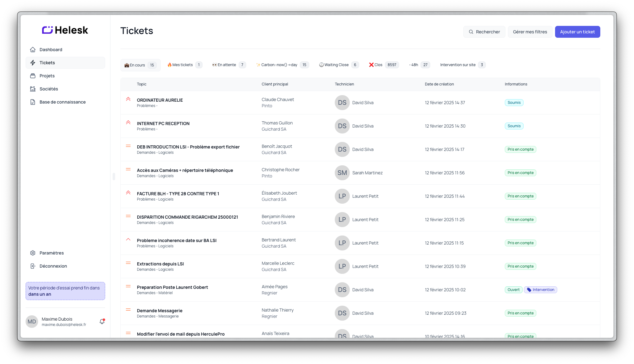The width and height of the screenshot is (634, 364).
Task: Click the Base de connaissance document icon
Action: 33,102
